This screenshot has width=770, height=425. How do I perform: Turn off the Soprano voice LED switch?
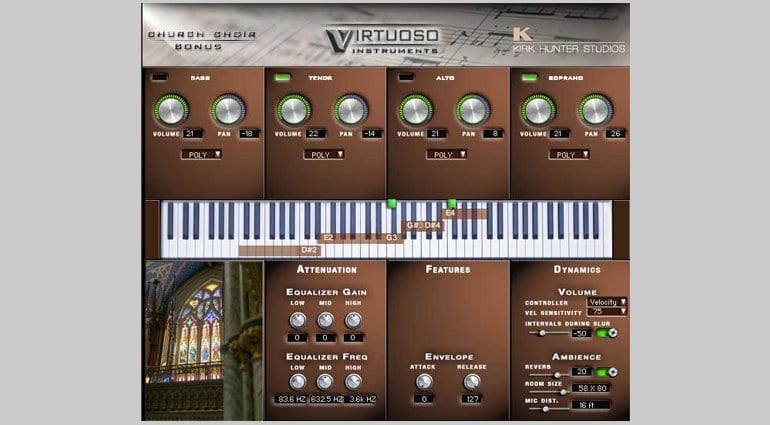(x=529, y=77)
